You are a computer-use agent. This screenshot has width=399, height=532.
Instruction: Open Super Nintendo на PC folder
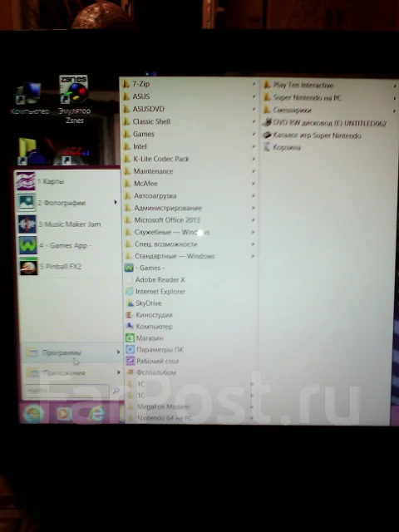pyautogui.click(x=329, y=98)
